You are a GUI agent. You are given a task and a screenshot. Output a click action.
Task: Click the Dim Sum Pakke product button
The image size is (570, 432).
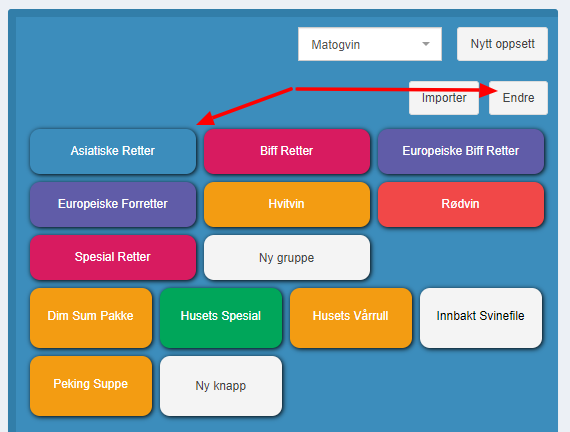pos(91,318)
